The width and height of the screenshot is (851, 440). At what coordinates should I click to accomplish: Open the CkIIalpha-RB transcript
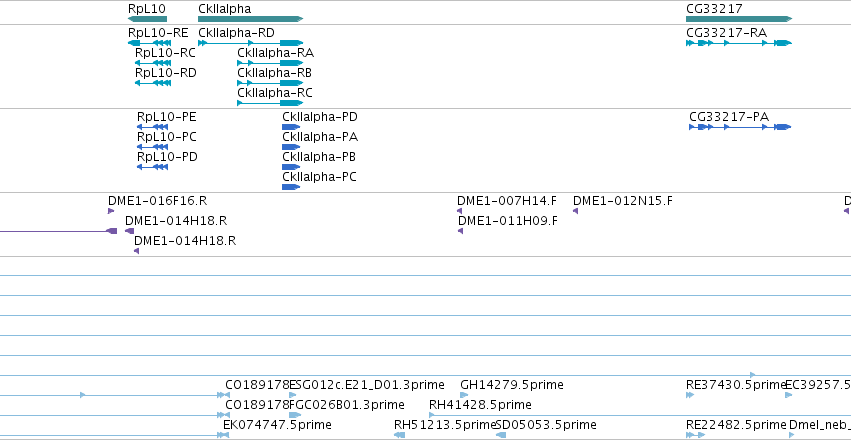[270, 83]
